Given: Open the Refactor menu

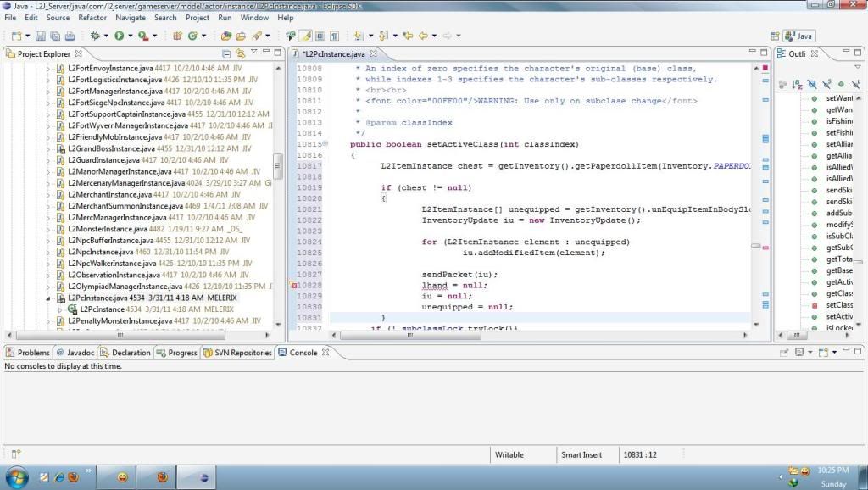Looking at the screenshot, I should [x=92, y=17].
